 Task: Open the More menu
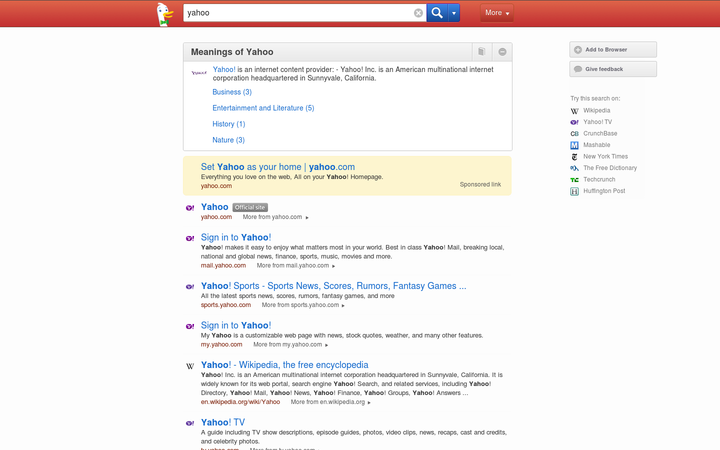[x=497, y=13]
